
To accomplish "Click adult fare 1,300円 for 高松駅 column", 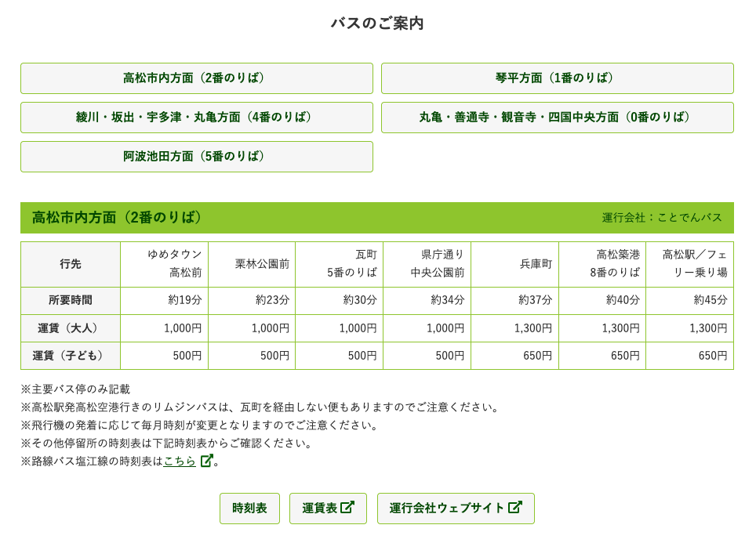I will point(709,328).
